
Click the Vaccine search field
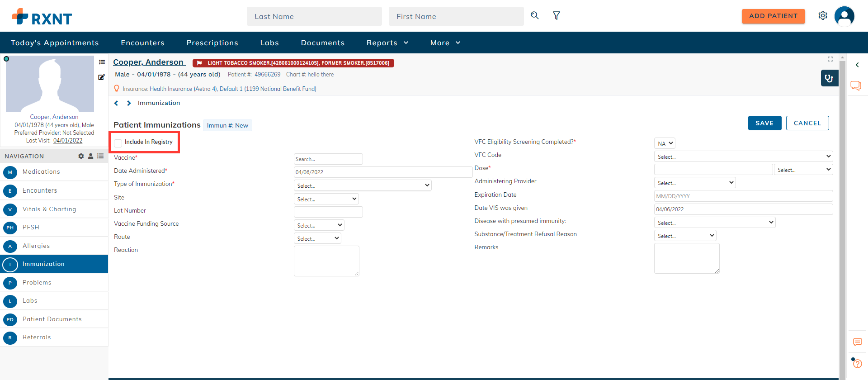tap(328, 159)
